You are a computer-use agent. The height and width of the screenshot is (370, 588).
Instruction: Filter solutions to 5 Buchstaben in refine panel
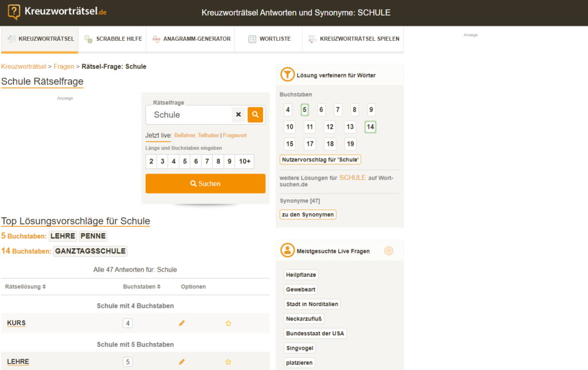pyautogui.click(x=304, y=110)
